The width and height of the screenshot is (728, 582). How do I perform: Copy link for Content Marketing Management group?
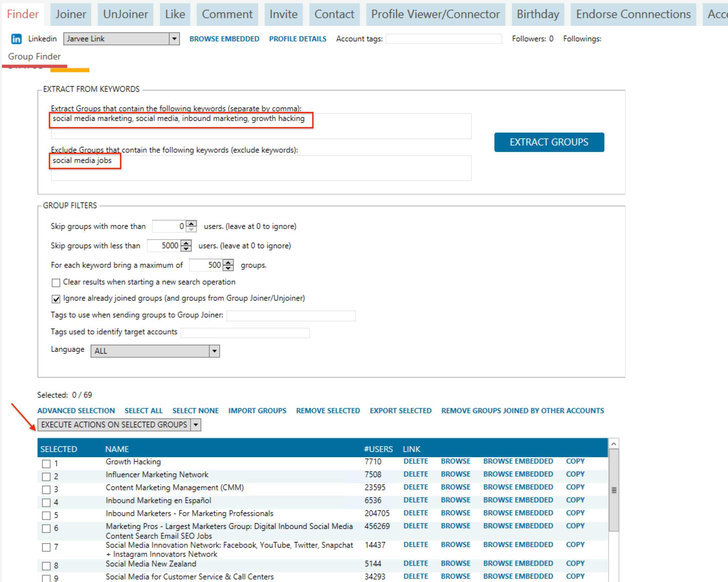[575, 487]
